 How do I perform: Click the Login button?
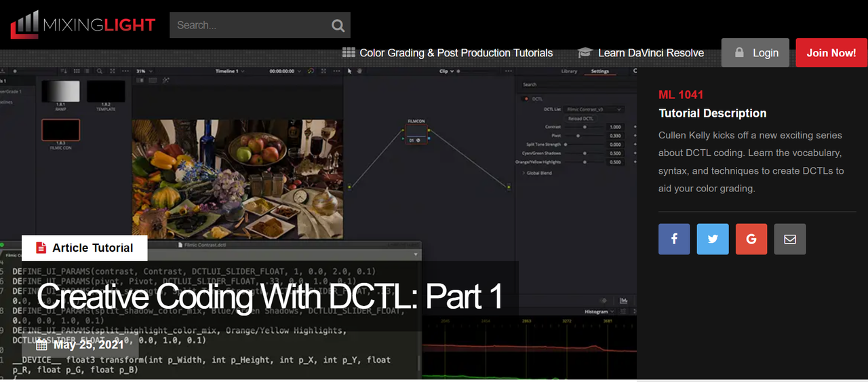click(x=755, y=52)
